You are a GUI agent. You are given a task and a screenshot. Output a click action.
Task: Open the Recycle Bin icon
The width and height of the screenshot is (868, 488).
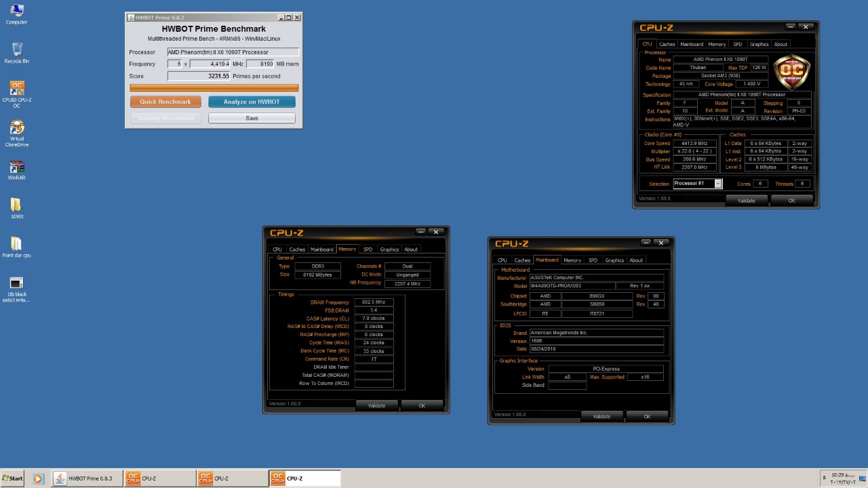[16, 53]
